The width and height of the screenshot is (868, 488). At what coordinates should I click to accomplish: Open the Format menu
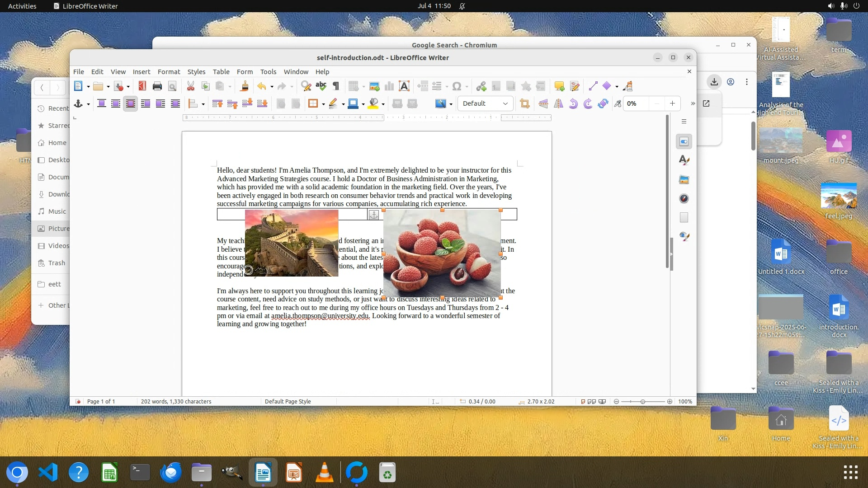169,72
